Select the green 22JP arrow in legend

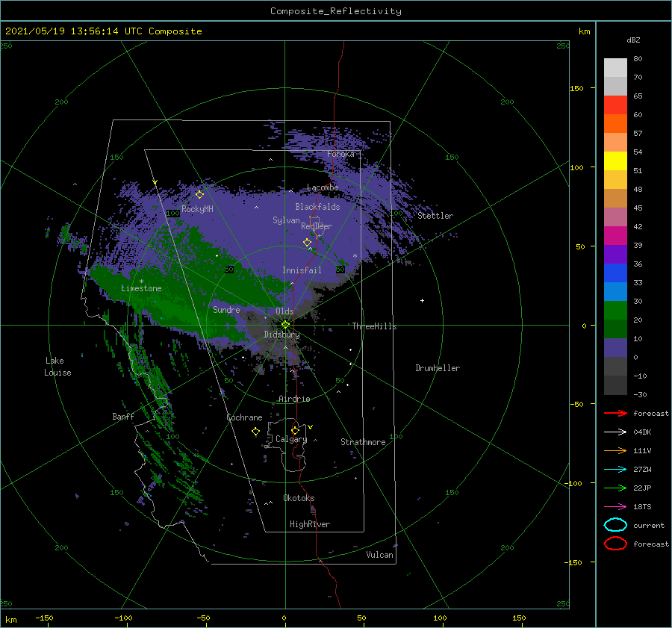615,488
